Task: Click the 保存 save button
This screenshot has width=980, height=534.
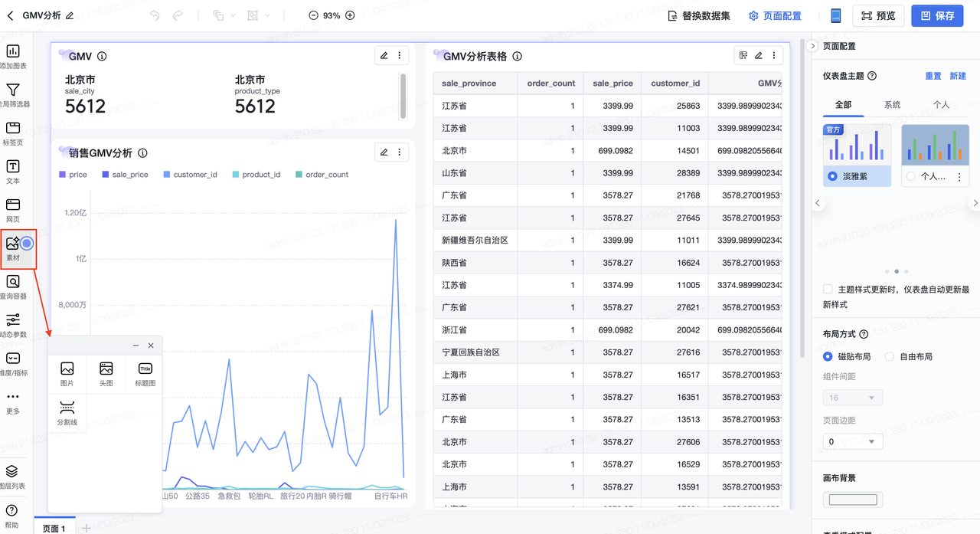Action: click(937, 15)
